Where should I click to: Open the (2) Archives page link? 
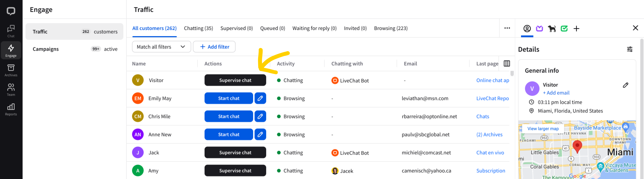pyautogui.click(x=489, y=134)
